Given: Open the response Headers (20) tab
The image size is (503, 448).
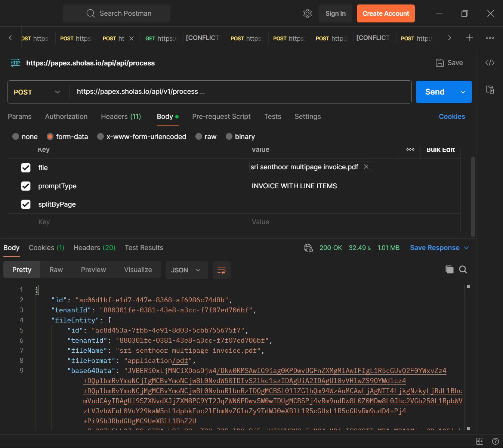Looking at the screenshot, I should [x=95, y=248].
